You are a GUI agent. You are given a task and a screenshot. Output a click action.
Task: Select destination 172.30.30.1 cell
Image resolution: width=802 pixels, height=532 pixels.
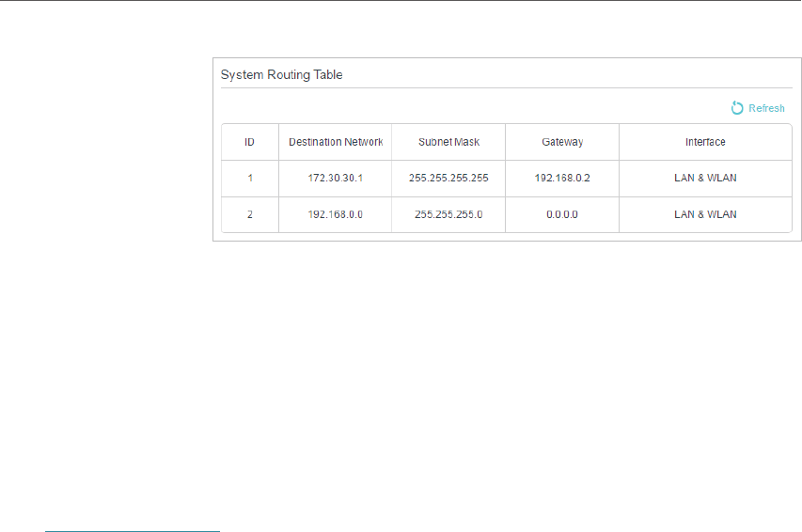pyautogui.click(x=336, y=179)
